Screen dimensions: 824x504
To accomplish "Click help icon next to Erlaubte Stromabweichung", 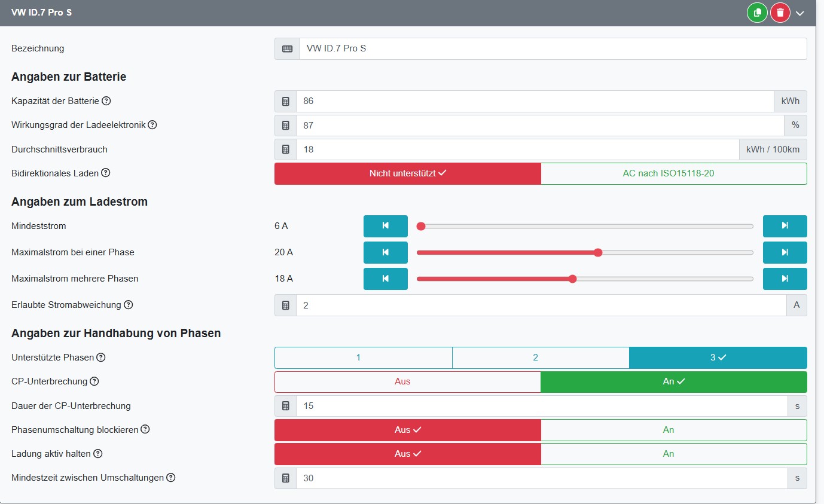I will click(129, 305).
